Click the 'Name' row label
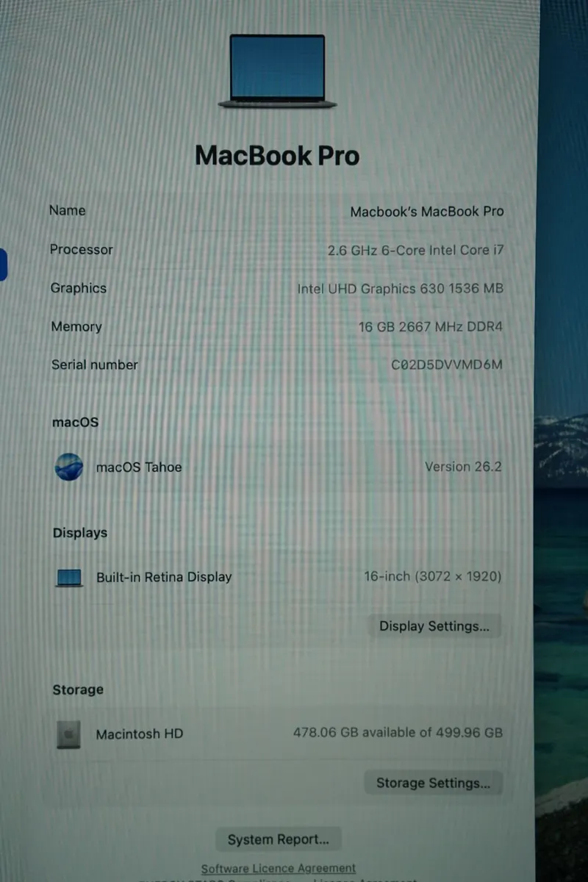This screenshot has width=588, height=882. 68,210
